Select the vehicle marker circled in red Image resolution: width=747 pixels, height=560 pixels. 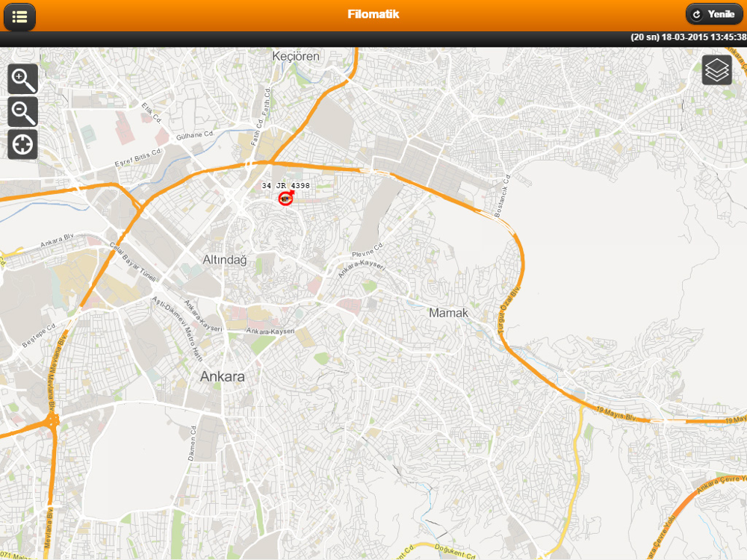[x=285, y=199]
